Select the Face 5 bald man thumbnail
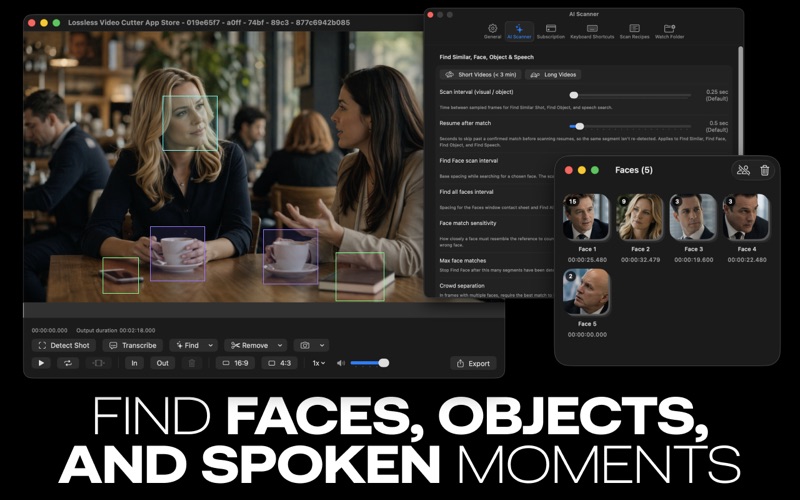Screen dimensions: 800x500 pos(586,292)
